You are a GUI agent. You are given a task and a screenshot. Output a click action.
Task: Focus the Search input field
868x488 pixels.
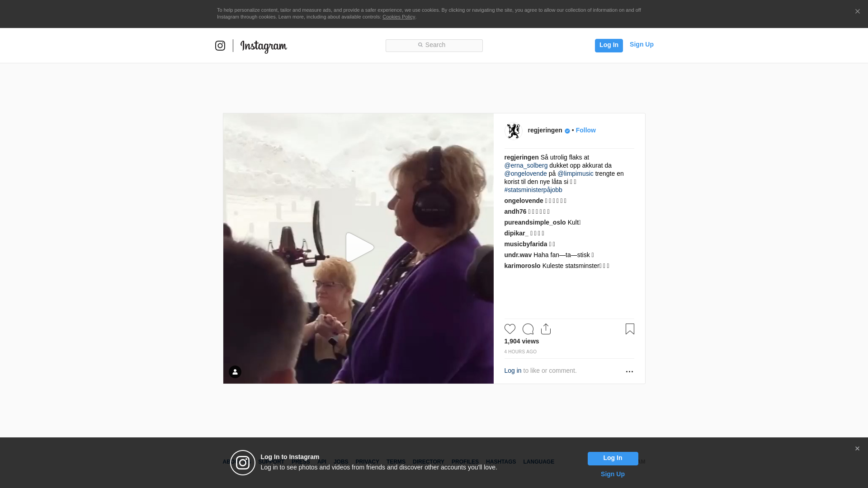[x=434, y=45]
